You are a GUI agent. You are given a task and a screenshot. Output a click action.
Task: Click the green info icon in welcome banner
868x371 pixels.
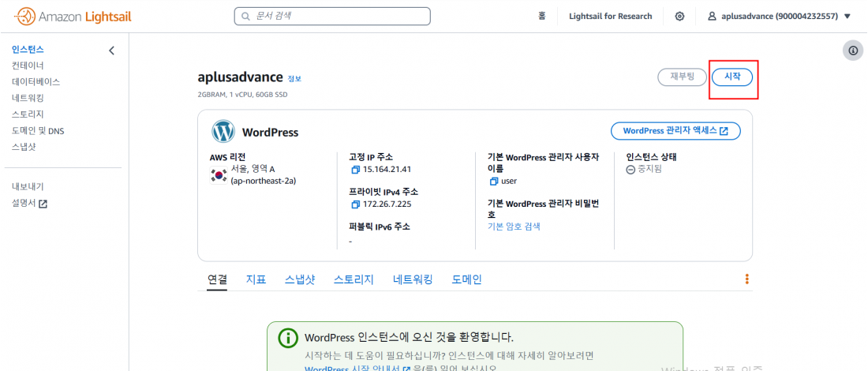[x=288, y=338]
